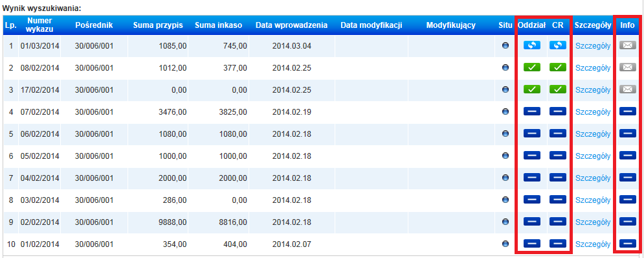Click CR dash icon for wykaz 02/02/2014

(x=558, y=222)
